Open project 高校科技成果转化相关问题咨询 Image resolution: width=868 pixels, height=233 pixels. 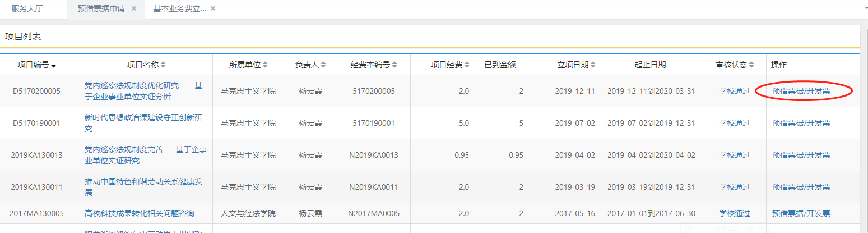(x=140, y=213)
